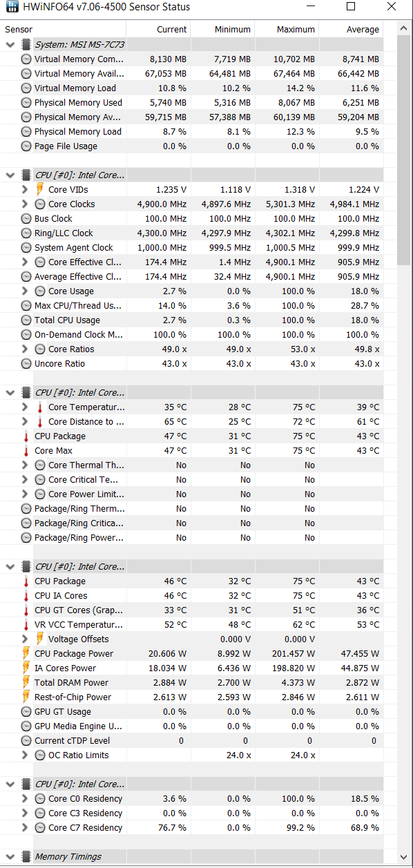413x868 pixels.
Task: Click the chip icon next to Memory Timings
Action: 26,856
